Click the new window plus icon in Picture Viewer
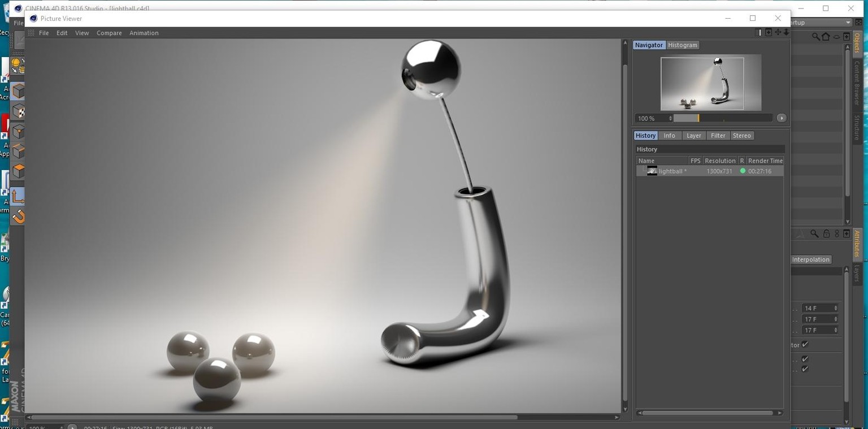Viewport: 868px width, 429px height. (x=769, y=33)
